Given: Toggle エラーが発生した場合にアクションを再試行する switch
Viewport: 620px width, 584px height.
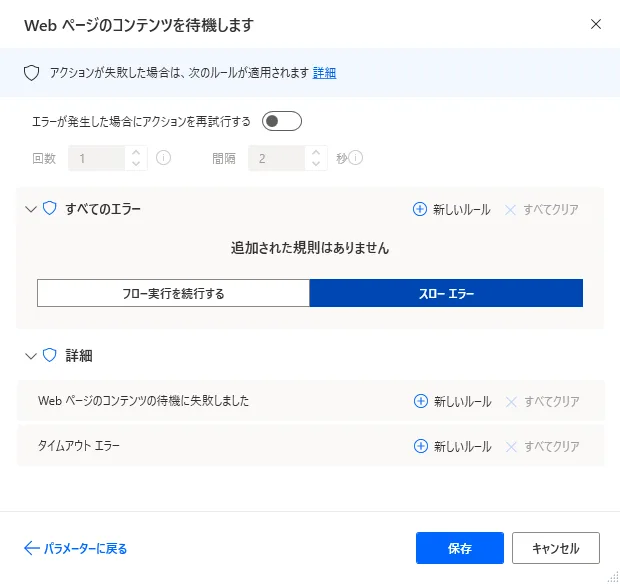Looking at the screenshot, I should point(281,122).
